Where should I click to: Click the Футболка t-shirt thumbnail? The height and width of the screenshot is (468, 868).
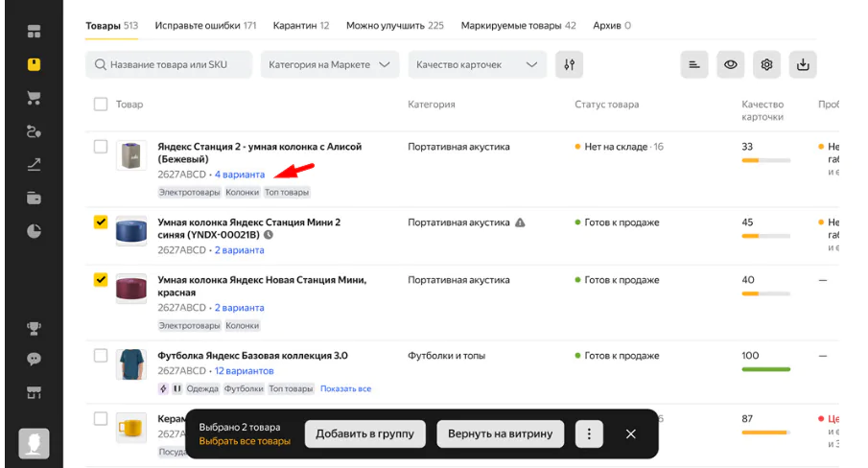pos(131,364)
